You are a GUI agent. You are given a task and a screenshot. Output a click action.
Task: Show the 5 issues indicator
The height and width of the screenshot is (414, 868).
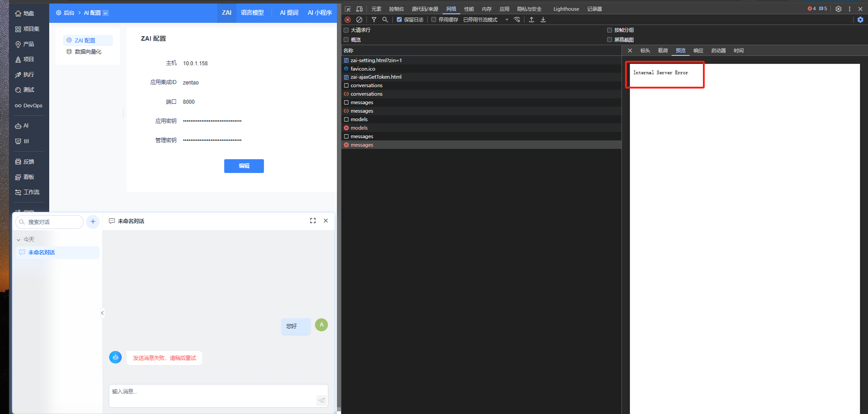tap(823, 8)
